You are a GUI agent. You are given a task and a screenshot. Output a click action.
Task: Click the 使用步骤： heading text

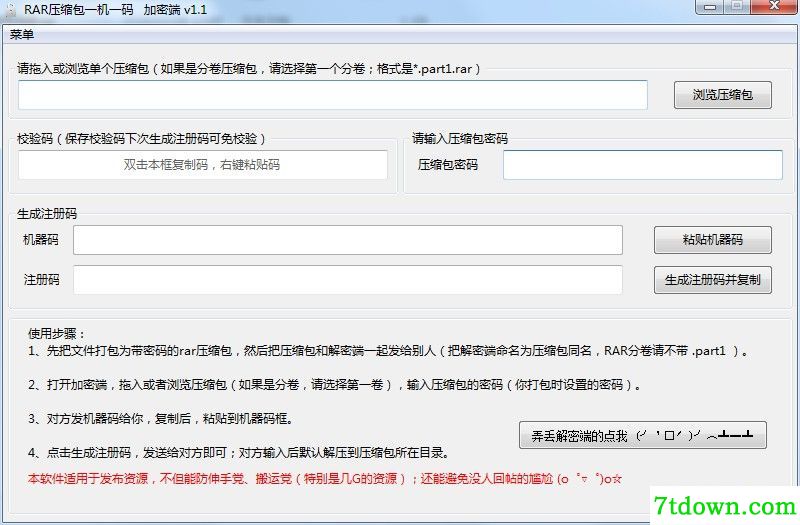click(56, 334)
